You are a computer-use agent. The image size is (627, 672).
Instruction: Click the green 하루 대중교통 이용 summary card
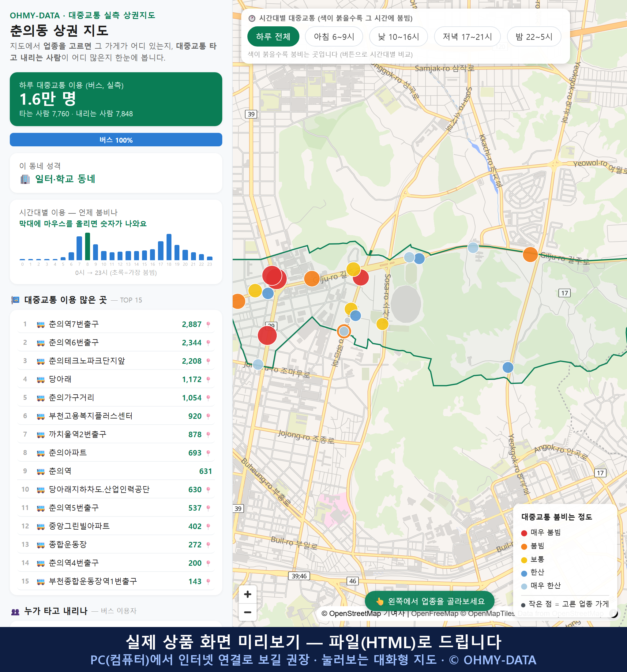tap(116, 99)
